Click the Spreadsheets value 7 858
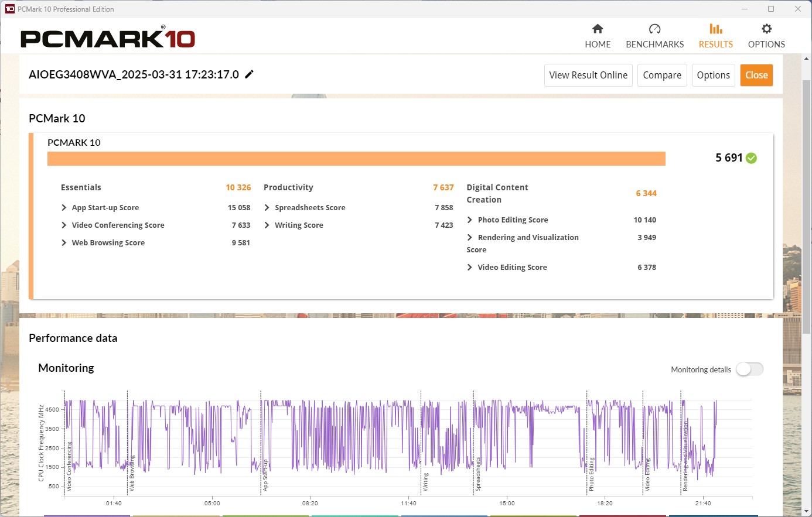This screenshot has height=517, width=812. point(444,208)
